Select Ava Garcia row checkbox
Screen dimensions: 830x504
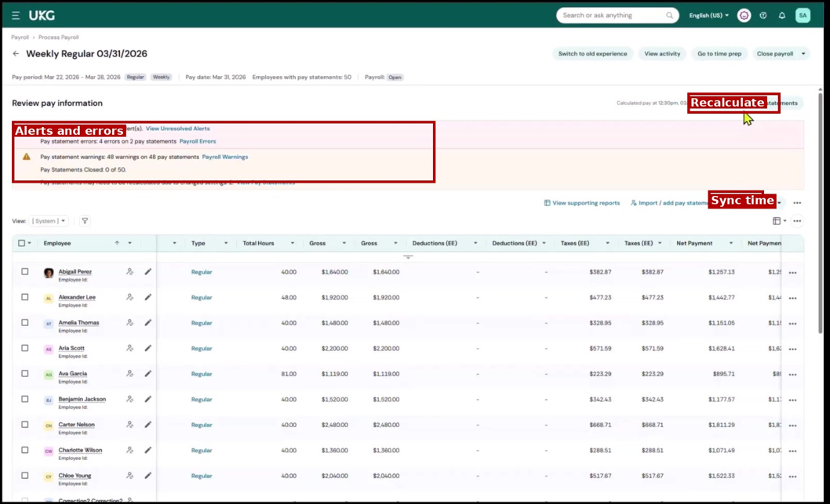coord(25,373)
